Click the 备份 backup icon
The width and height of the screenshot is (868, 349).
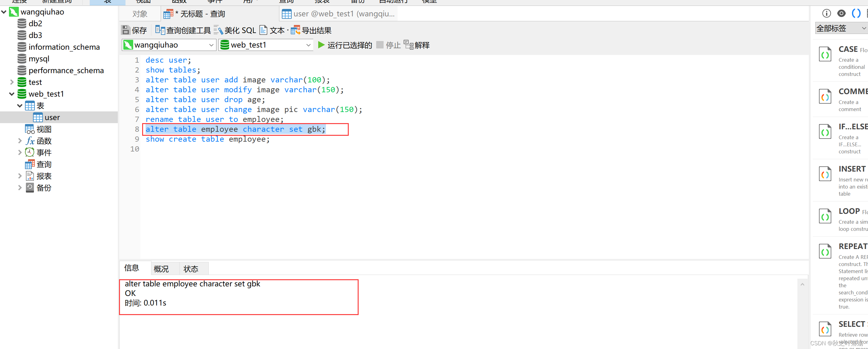click(30, 188)
